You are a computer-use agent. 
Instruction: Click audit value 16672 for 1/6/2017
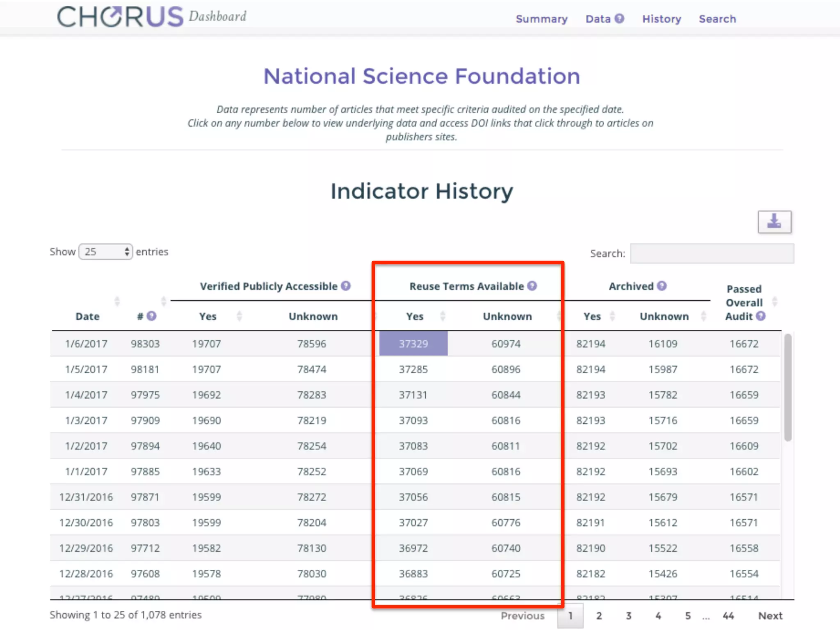(x=744, y=344)
